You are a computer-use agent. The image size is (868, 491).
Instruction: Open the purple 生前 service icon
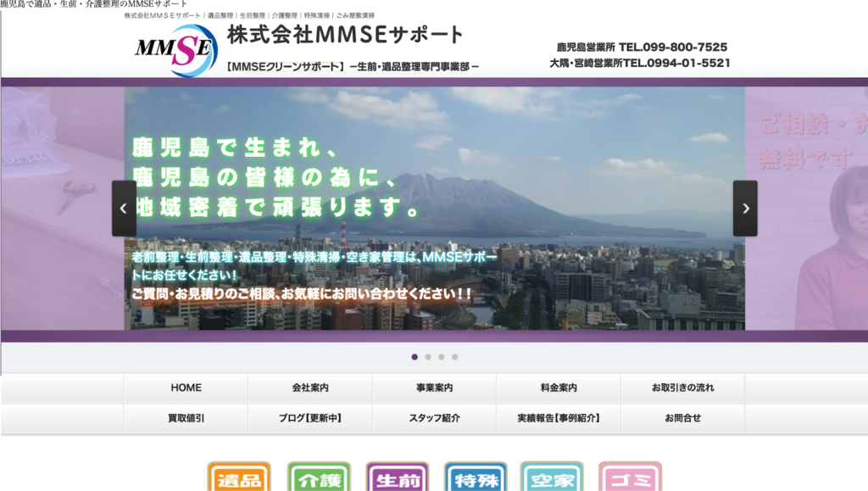[397, 478]
